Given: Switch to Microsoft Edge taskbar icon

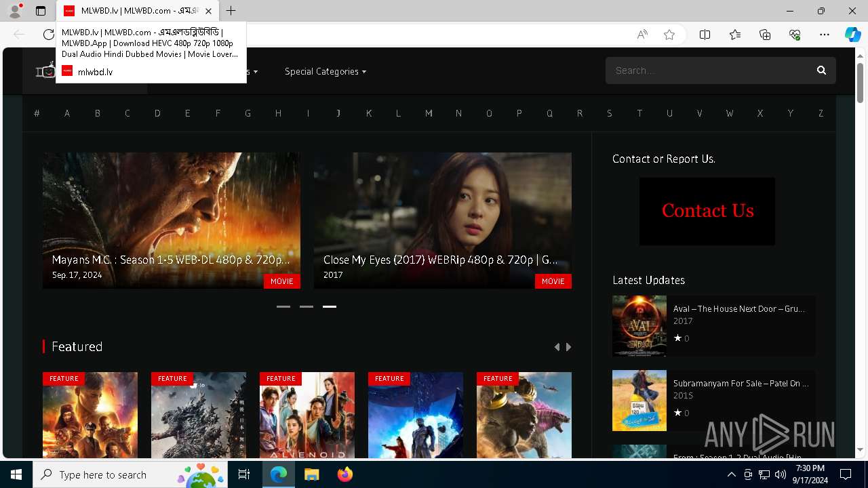Looking at the screenshot, I should [279, 474].
